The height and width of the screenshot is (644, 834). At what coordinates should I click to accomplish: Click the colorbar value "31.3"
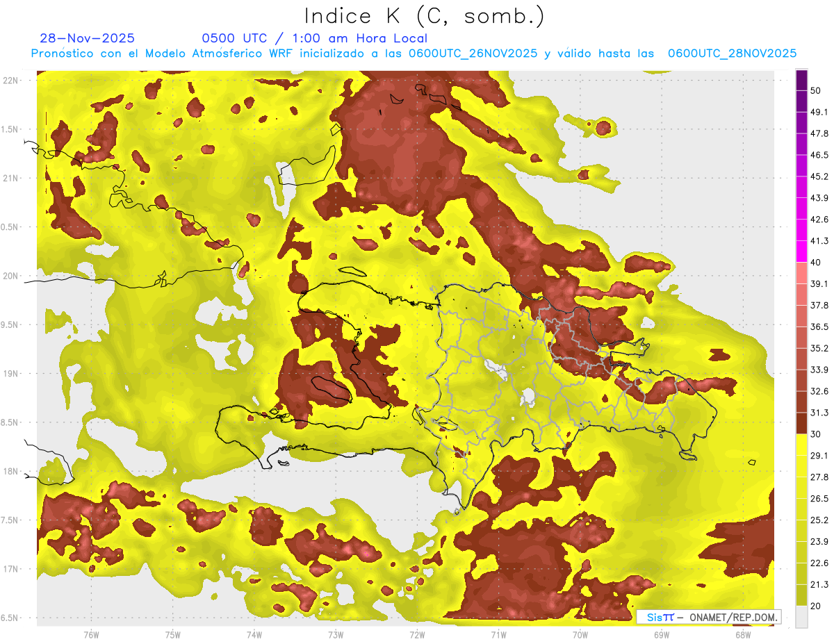coord(819,413)
